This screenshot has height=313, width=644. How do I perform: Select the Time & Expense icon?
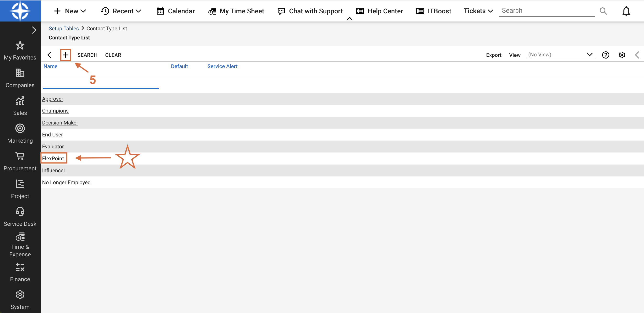click(20, 237)
